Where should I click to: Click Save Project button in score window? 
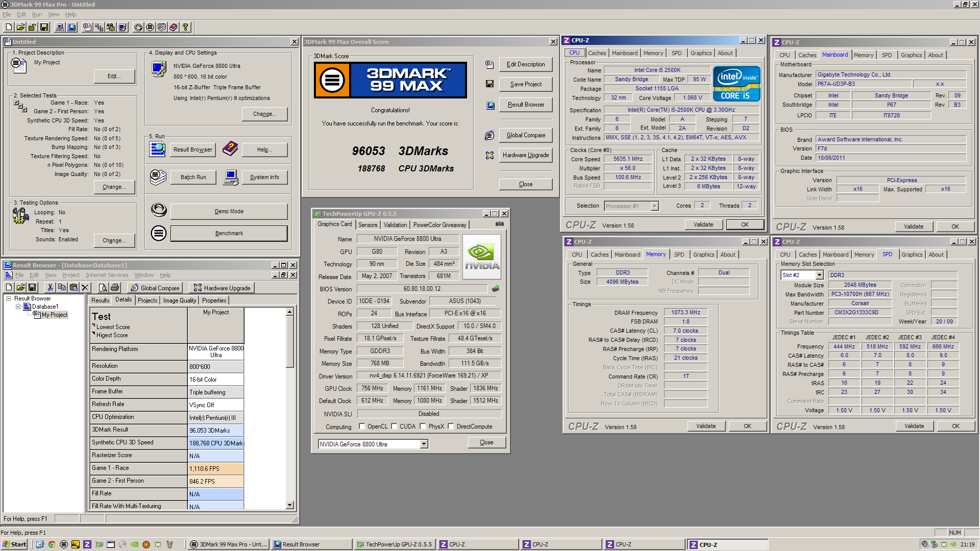(x=526, y=85)
